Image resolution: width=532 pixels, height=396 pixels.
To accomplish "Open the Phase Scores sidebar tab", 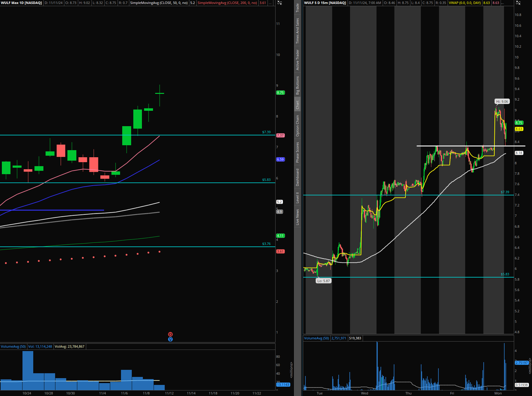I will pos(297,153).
